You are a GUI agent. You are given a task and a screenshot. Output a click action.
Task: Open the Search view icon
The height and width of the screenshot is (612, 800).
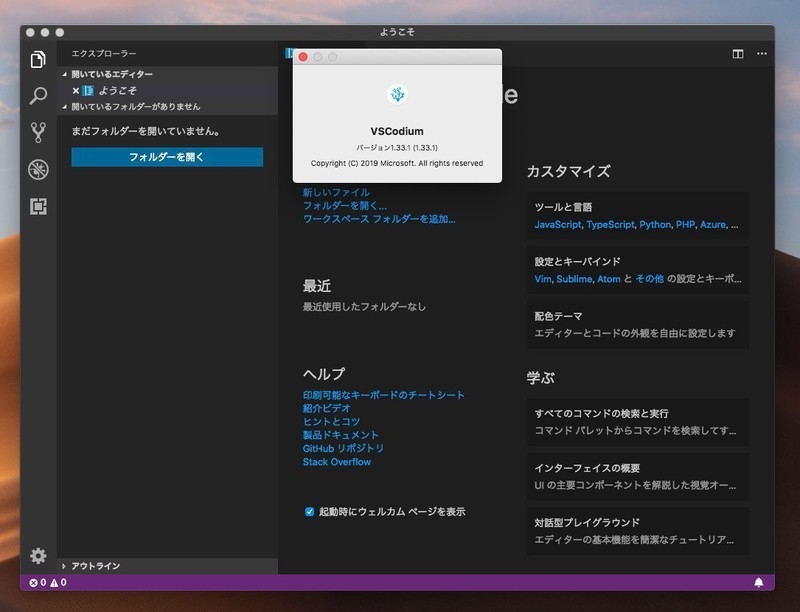(x=38, y=96)
